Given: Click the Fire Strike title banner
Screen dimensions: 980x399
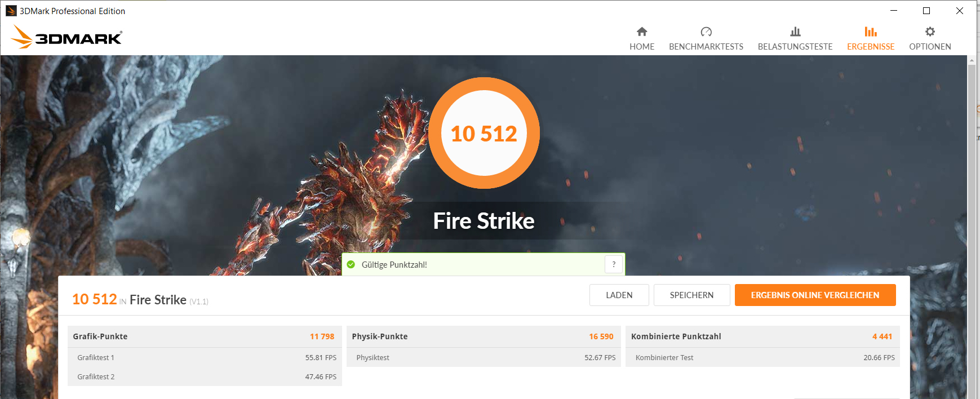Looking at the screenshot, I should point(484,221).
